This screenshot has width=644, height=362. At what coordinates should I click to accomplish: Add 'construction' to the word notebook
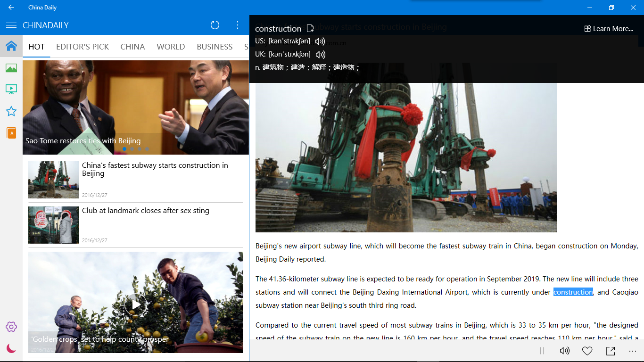click(x=310, y=29)
